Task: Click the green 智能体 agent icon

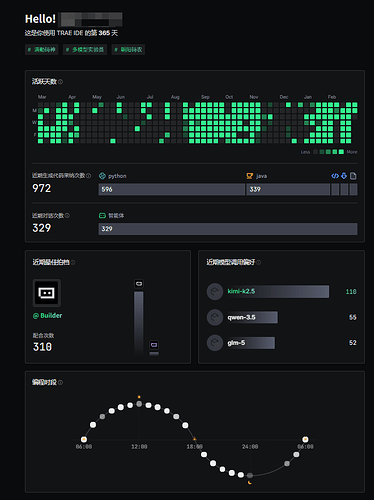Action: pyautogui.click(x=102, y=216)
